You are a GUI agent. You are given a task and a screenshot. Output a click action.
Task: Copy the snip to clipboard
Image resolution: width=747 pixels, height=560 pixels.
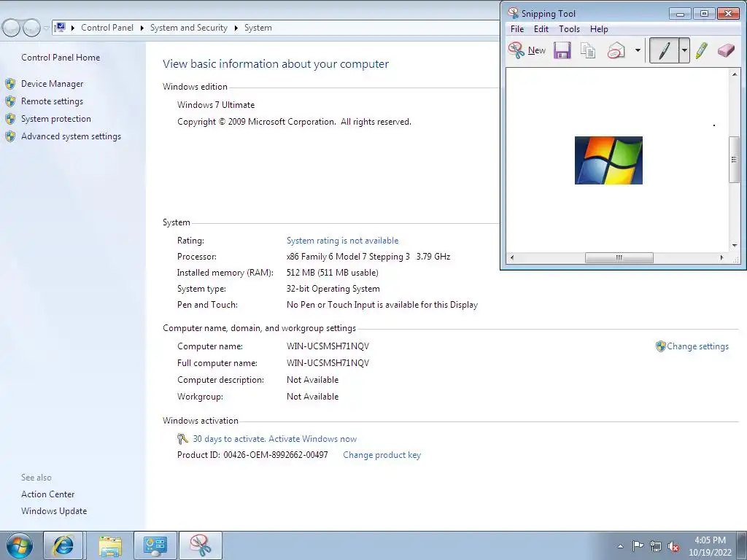[x=588, y=50]
